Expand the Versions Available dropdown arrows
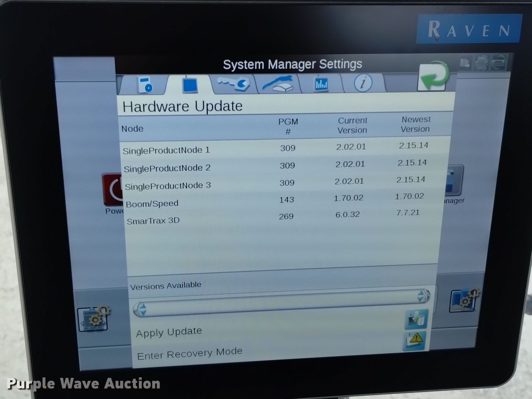532x399 pixels. 421,296
